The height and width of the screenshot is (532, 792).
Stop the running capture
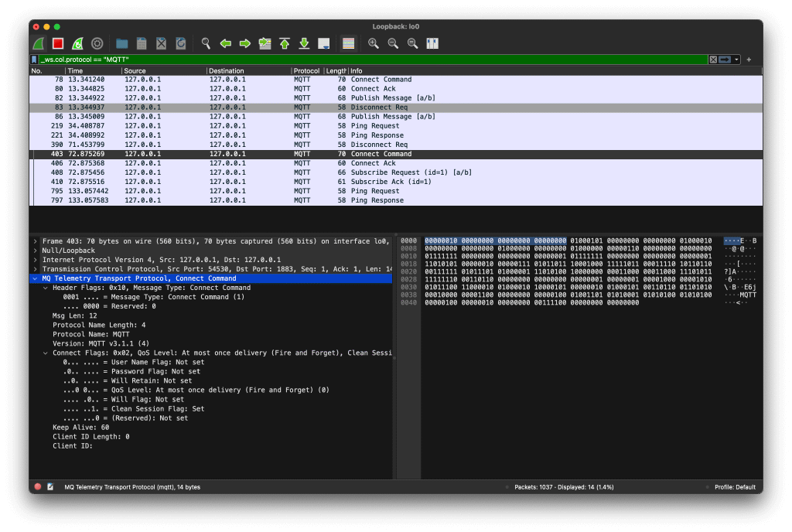(x=57, y=43)
